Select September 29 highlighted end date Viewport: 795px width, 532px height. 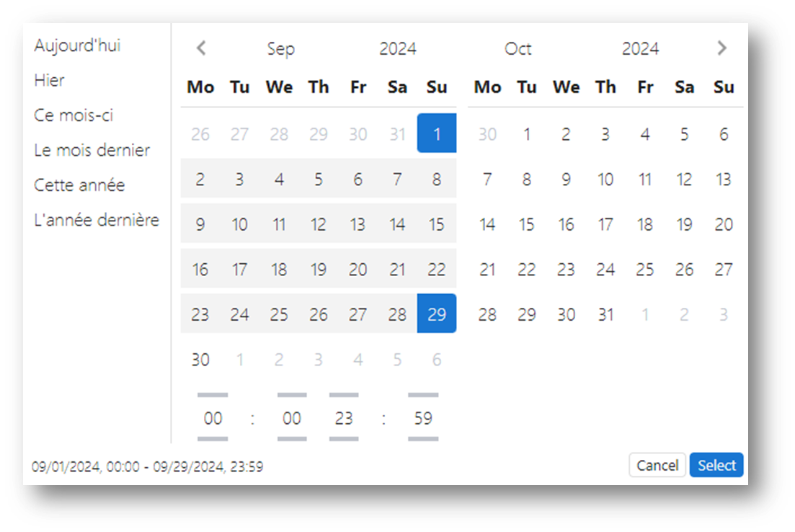click(437, 314)
